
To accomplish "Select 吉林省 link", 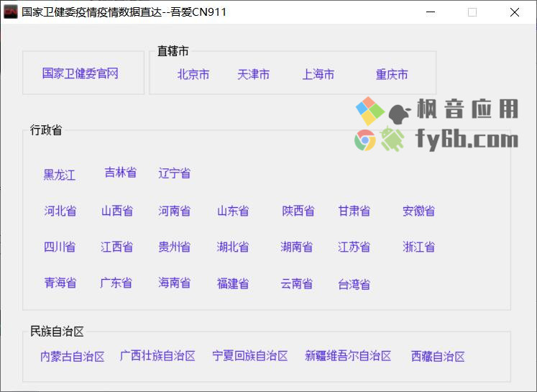I will (x=121, y=173).
